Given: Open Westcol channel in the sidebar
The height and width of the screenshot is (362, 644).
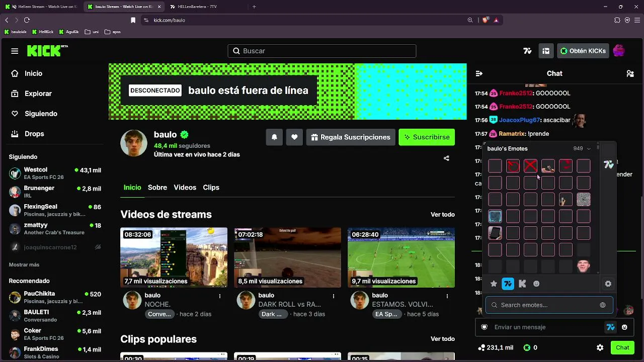Looking at the screenshot, I should point(55,173).
